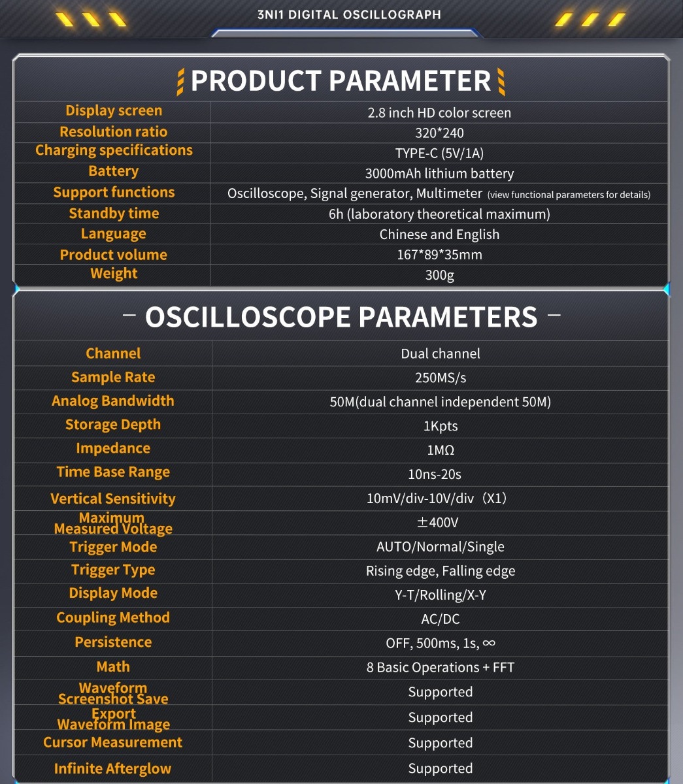Select the PRODUCT PARAMETER heading
The height and width of the screenshot is (784, 683).
[341, 81]
